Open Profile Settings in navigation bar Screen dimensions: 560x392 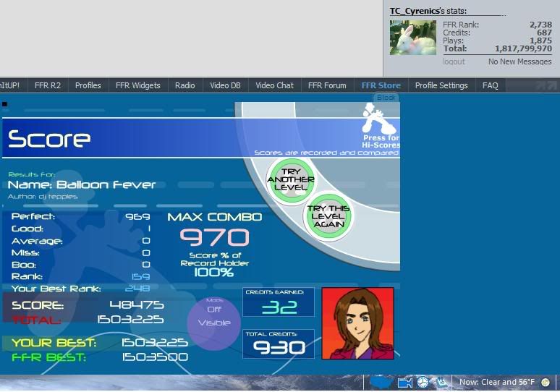[x=441, y=85]
